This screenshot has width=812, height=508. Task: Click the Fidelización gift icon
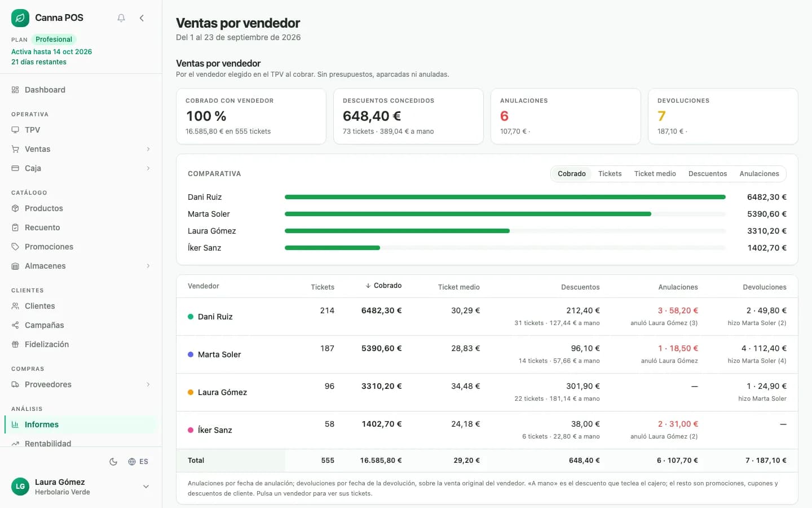[x=15, y=344]
